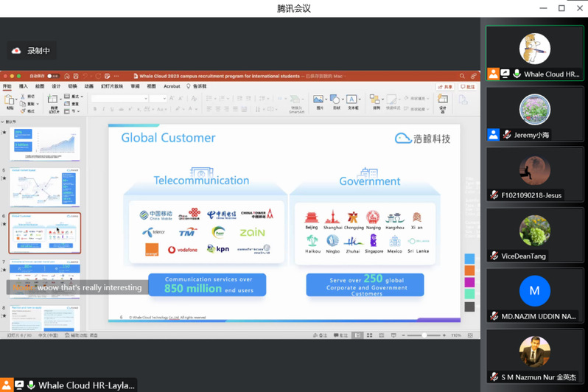Click the 批注 (Comments) button in ribbon
Screen dimensions: 588x392
468,87
